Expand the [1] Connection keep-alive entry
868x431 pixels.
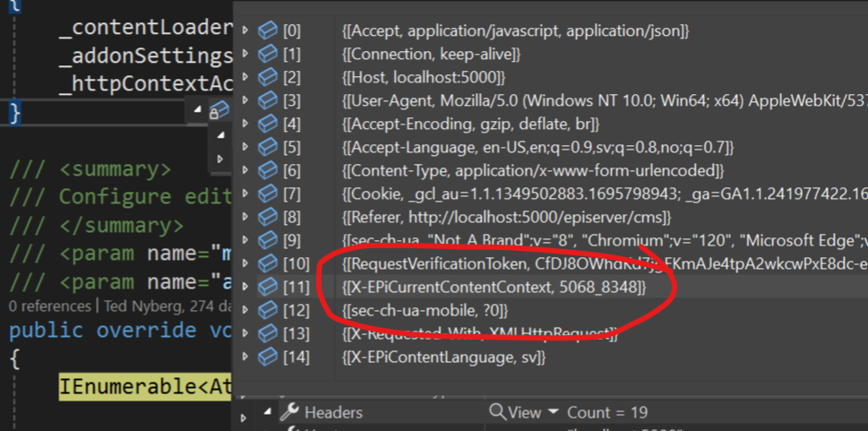246,55
